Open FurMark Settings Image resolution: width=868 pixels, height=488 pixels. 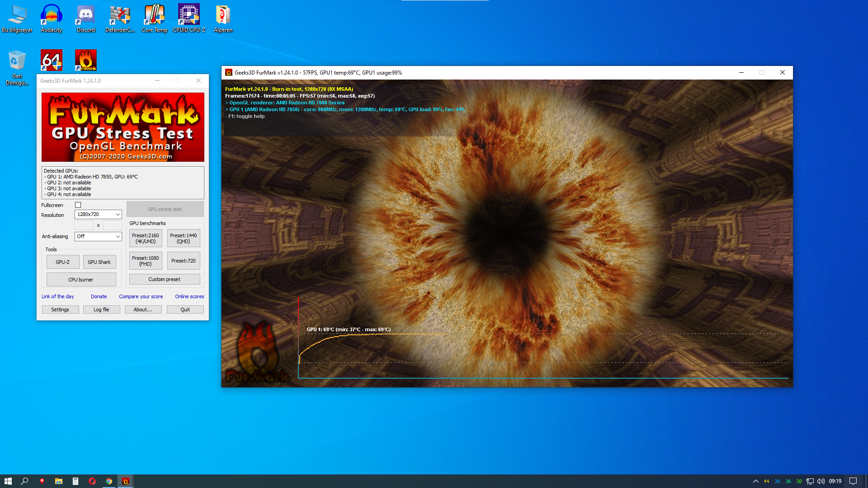[60, 310]
